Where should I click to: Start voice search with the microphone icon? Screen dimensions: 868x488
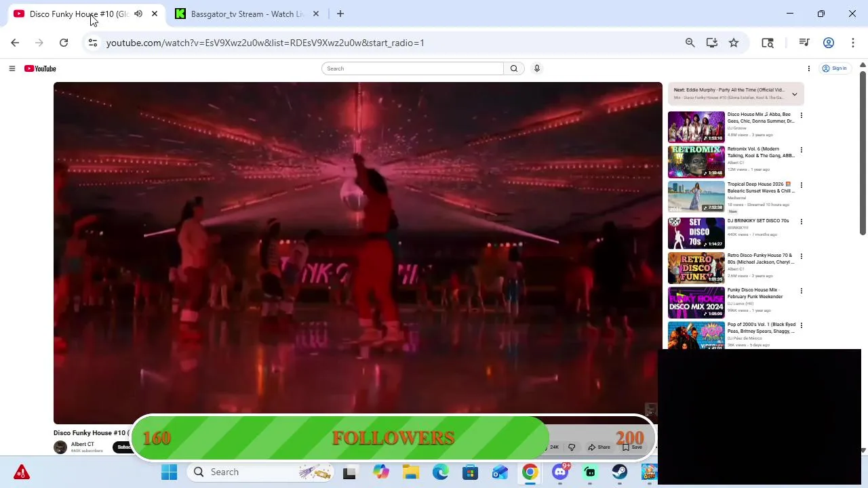(x=536, y=68)
